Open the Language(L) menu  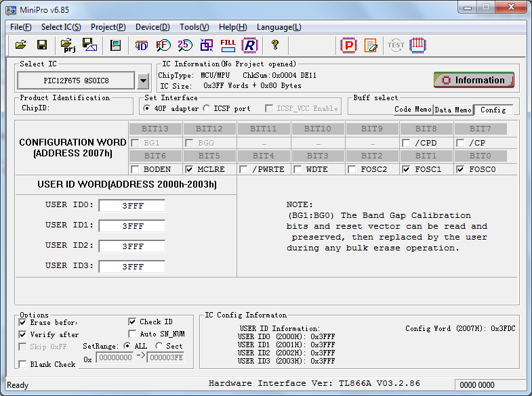[x=279, y=27]
